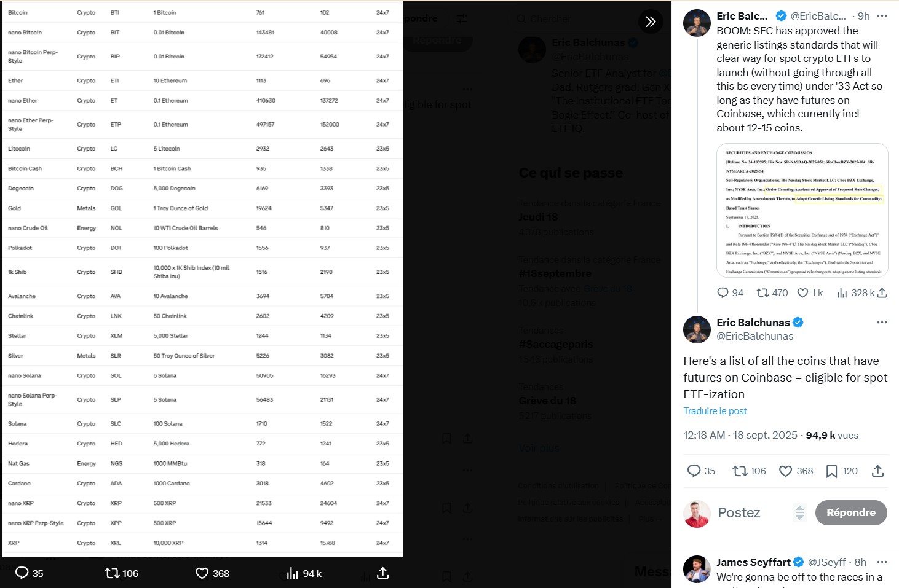Retweet the coins list post showing 106
This screenshot has width=899, height=588.
click(749, 471)
